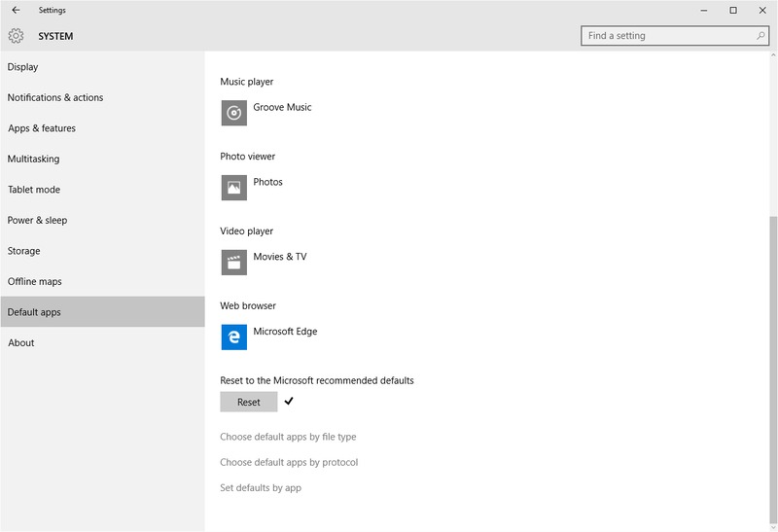Click the Movies & TV icon

point(233,263)
